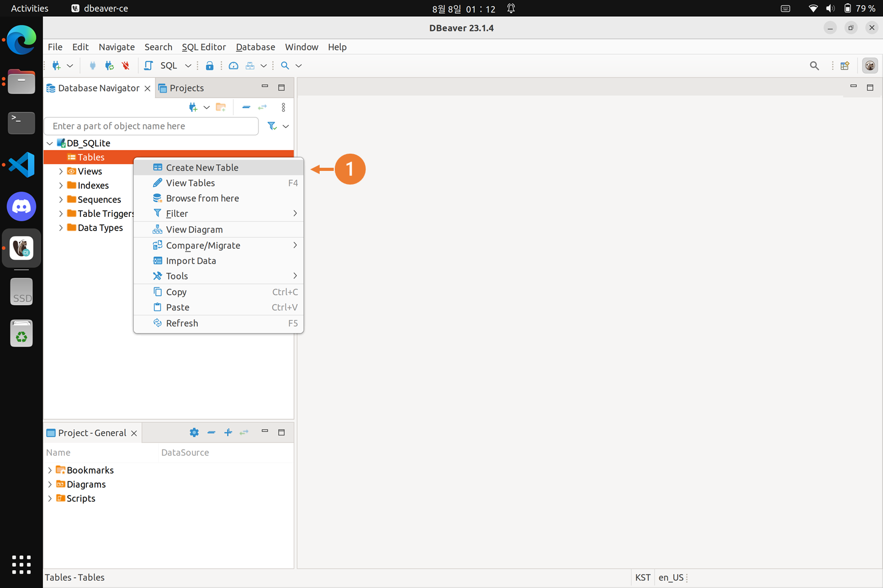Viewport: 883px width, 588px height.
Task: Open the Navigate menu
Action: (x=117, y=47)
